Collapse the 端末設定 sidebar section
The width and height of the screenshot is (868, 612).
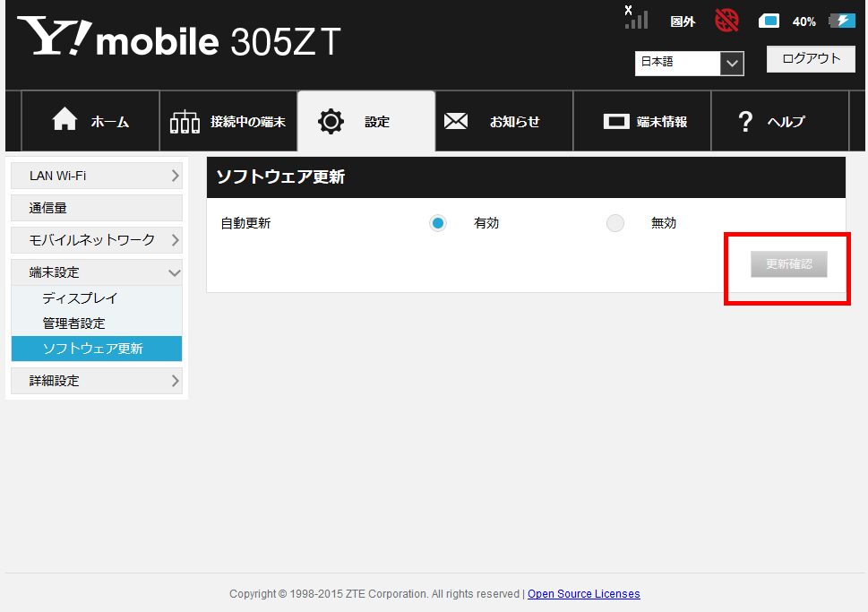97,272
